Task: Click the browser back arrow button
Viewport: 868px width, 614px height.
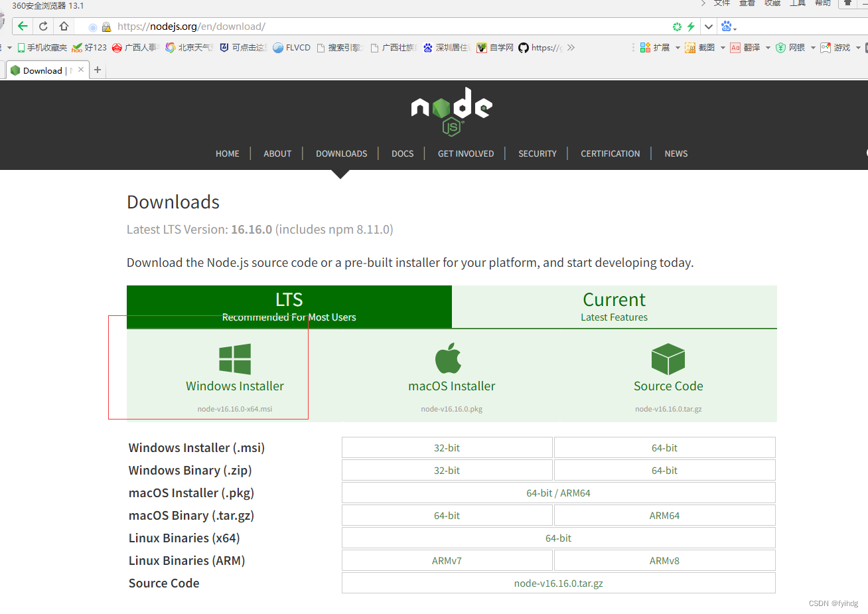Action: (x=23, y=27)
